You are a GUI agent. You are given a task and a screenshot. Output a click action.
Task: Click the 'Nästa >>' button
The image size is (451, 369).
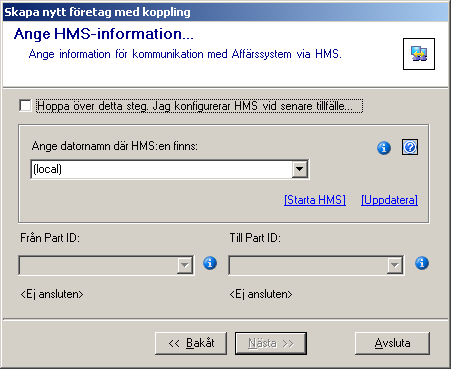271,343
